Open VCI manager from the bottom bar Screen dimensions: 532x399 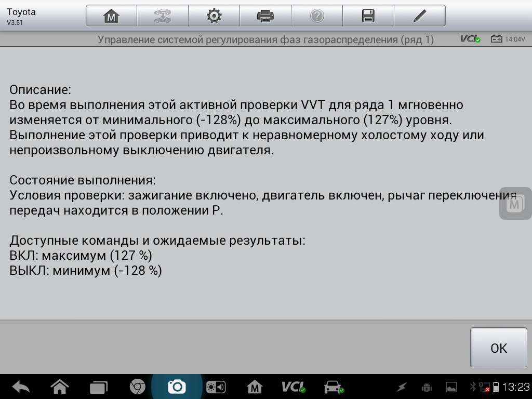click(x=294, y=387)
